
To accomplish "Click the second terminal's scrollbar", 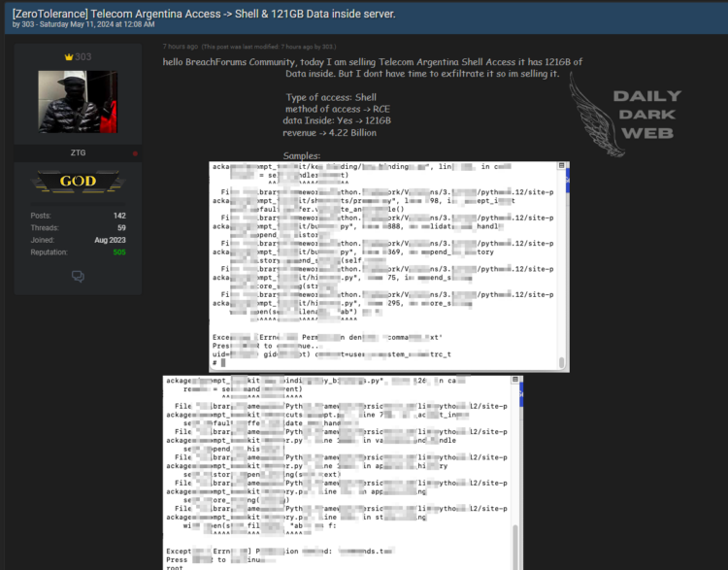I will [514, 548].
